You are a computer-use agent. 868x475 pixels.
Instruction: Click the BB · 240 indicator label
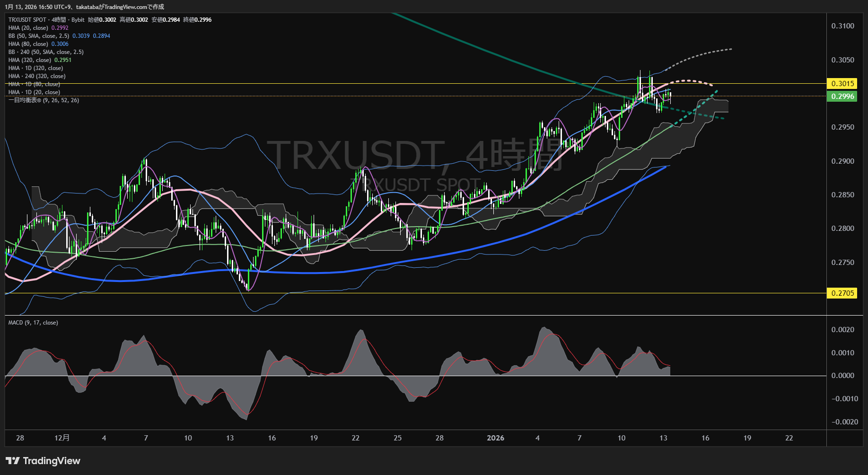[x=45, y=52]
